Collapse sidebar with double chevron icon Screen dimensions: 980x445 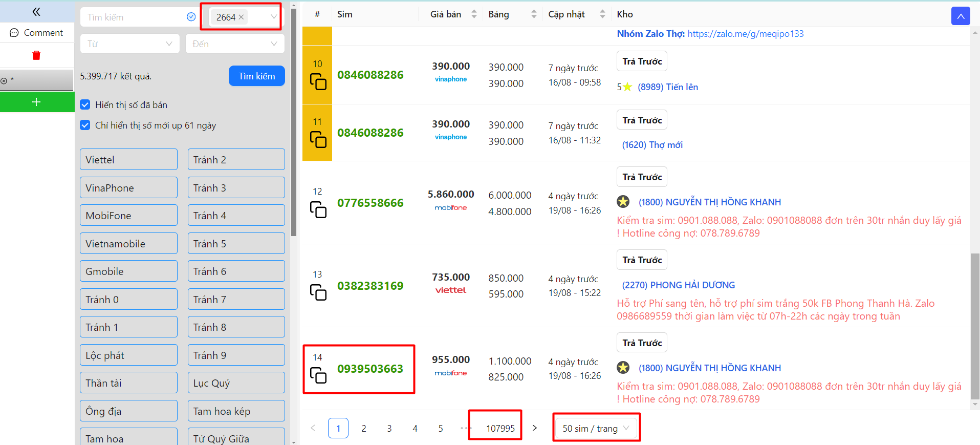[36, 11]
